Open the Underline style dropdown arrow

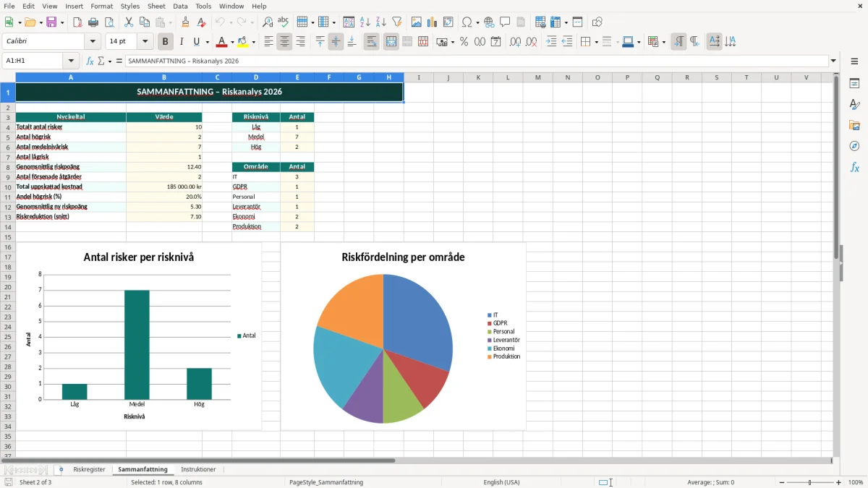tap(207, 42)
